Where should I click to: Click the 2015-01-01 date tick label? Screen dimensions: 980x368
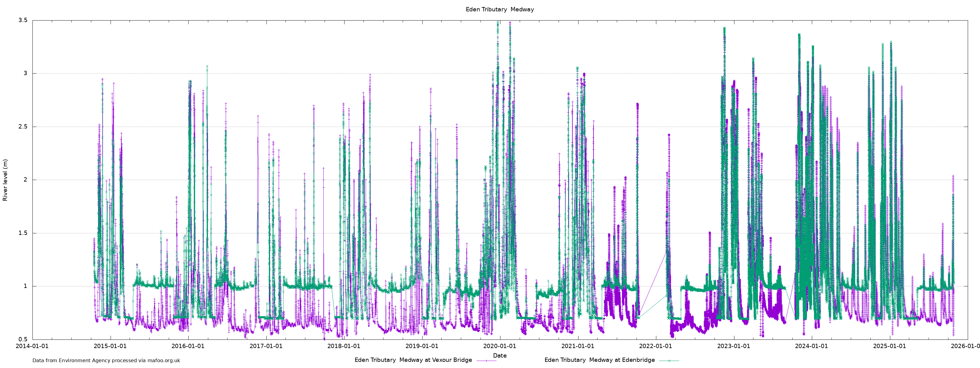point(110,346)
